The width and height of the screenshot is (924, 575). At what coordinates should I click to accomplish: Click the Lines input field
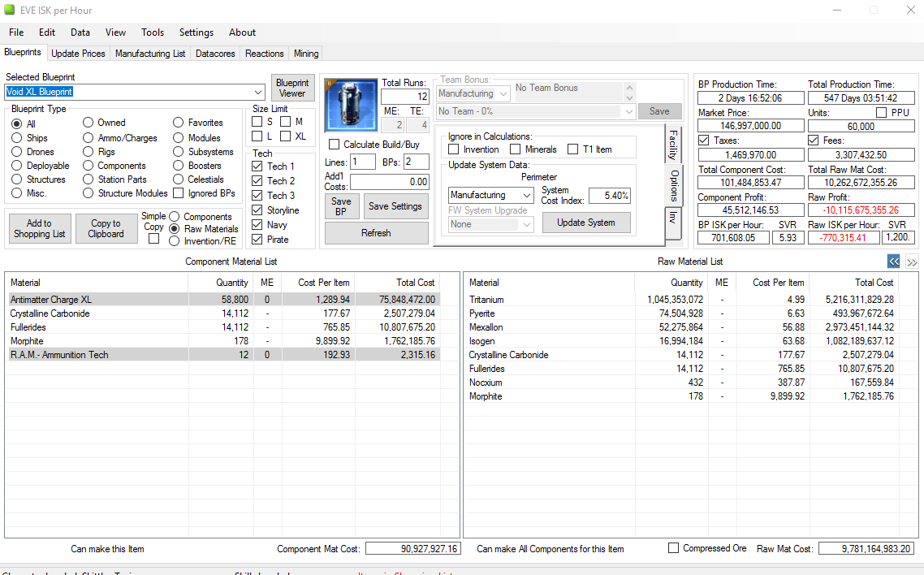coord(363,162)
